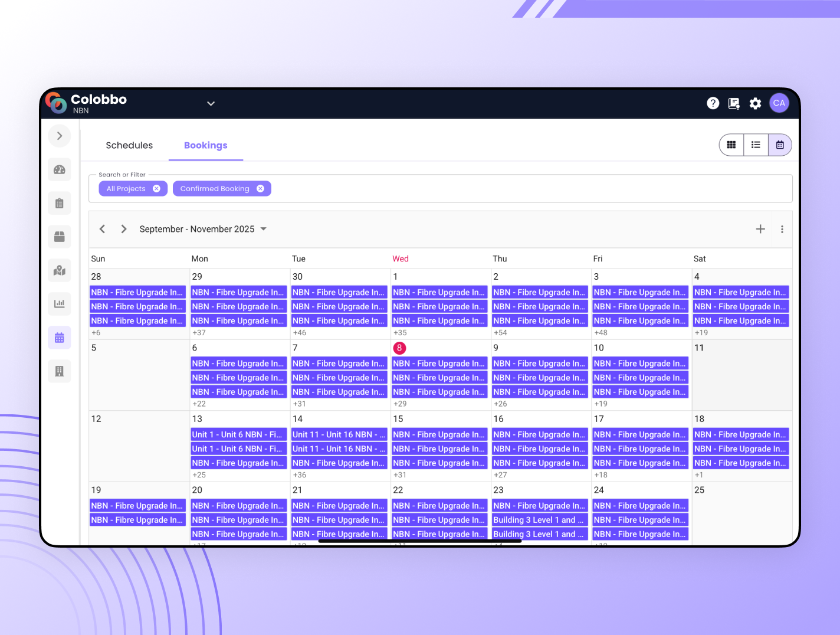Image resolution: width=840 pixels, height=635 pixels.
Task: Click the building icon in sidebar
Action: [x=60, y=371]
